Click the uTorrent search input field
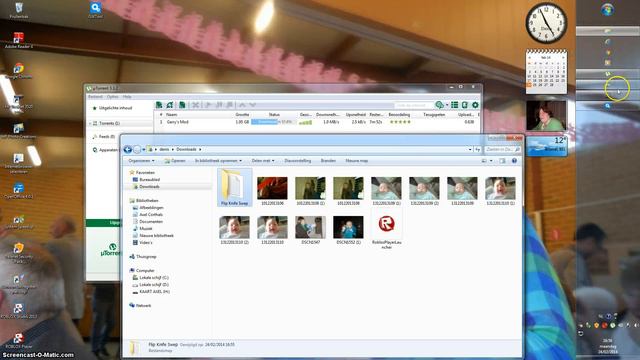The image size is (640, 360). (414, 105)
